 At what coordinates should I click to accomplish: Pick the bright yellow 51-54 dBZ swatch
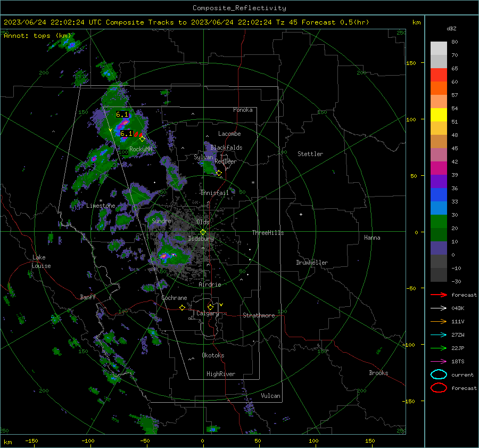coord(439,115)
